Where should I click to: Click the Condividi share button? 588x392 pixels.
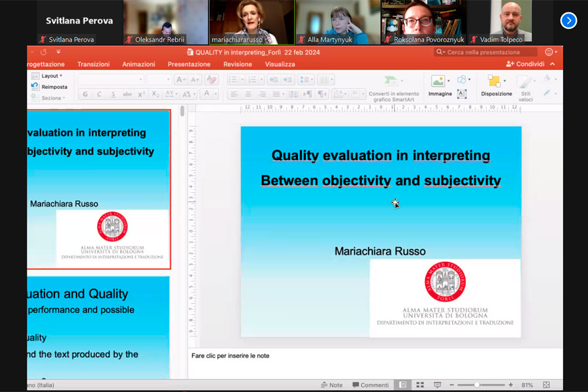525,65
